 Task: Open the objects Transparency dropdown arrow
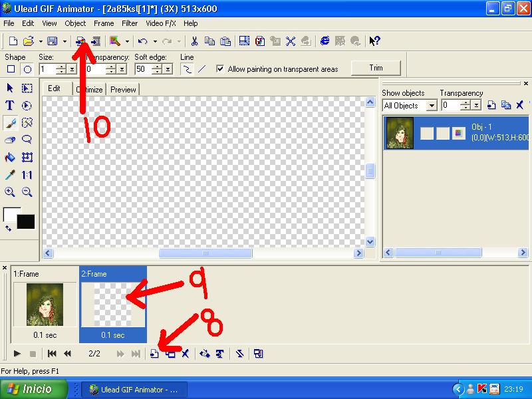(x=476, y=106)
